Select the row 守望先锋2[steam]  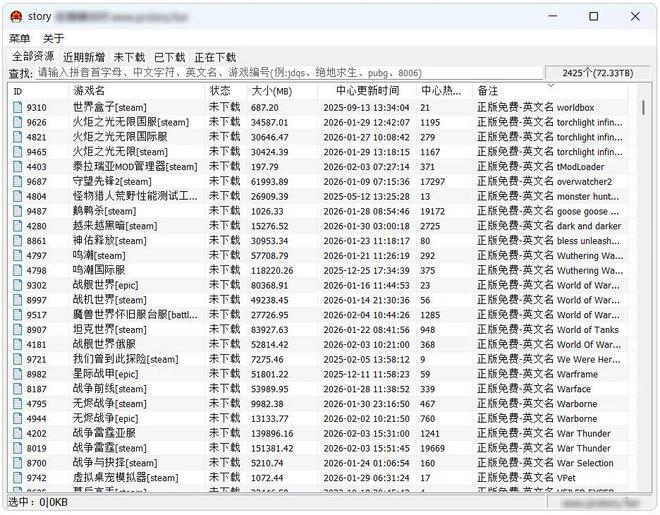click(x=320, y=181)
